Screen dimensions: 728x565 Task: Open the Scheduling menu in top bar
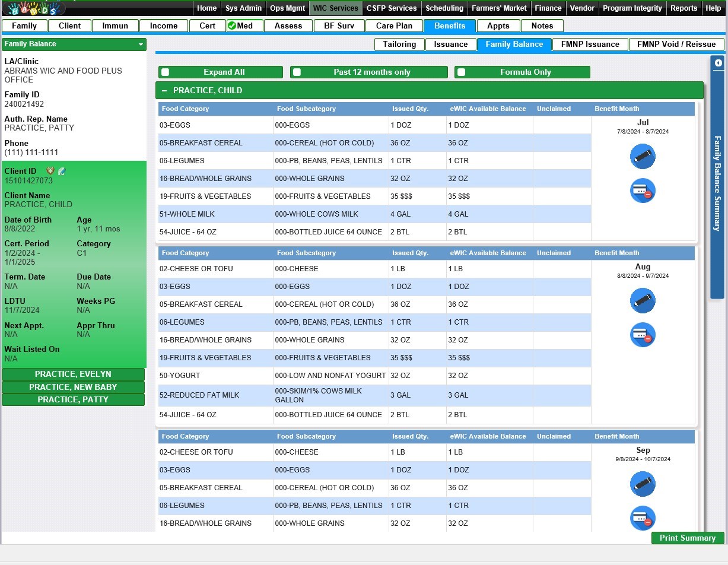point(444,8)
